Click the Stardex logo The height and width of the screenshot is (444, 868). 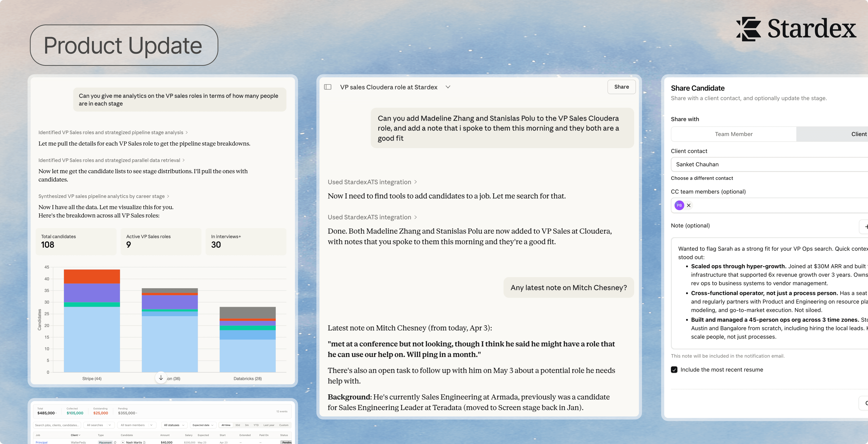click(x=796, y=29)
